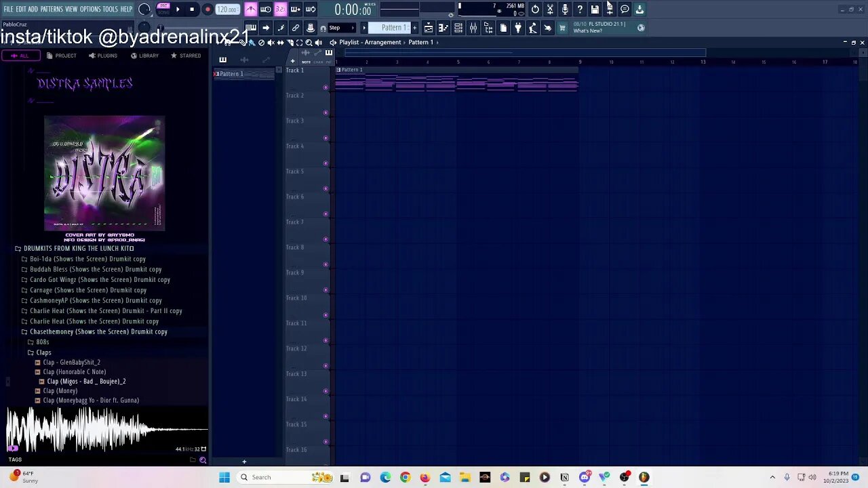
Task: Mute Track 8 with its purple dot
Action: click(325, 264)
